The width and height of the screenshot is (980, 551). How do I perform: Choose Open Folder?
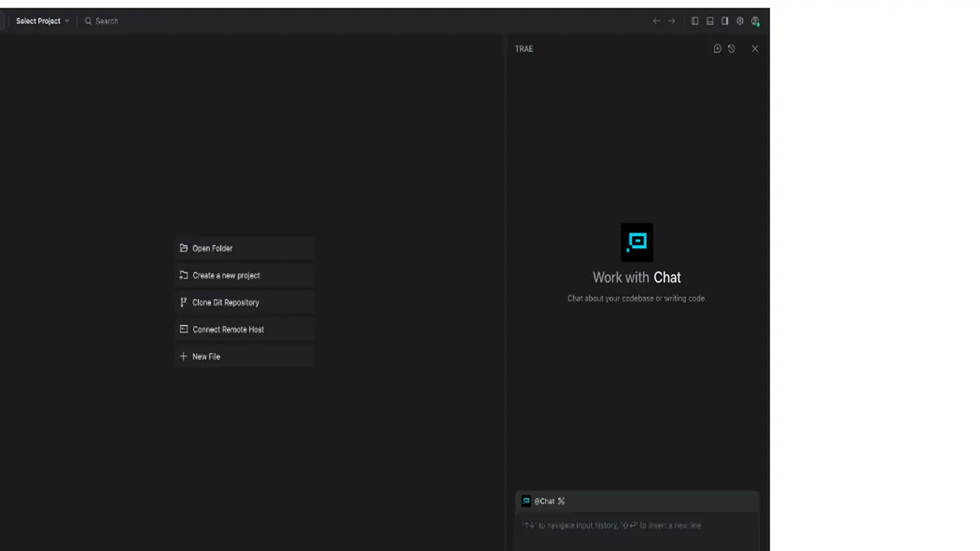[244, 248]
